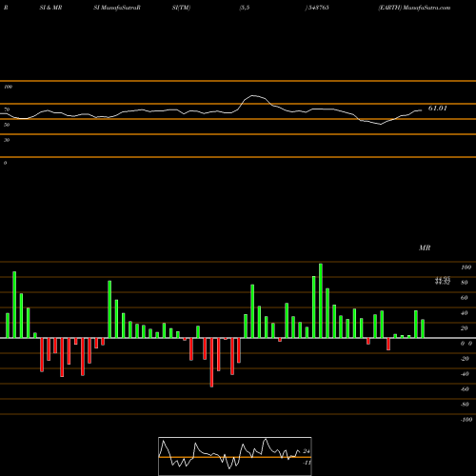Click the (EARTH) MunafaSutra.com header text
The width and height of the screenshot is (476, 476).
tap(414, 8)
